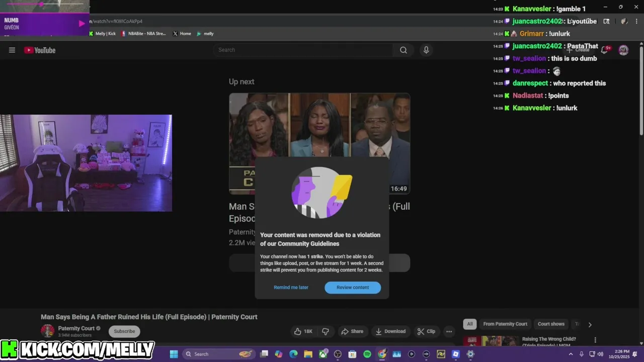This screenshot has width=644, height=362.
Task: Share the video
Action: pos(352,331)
